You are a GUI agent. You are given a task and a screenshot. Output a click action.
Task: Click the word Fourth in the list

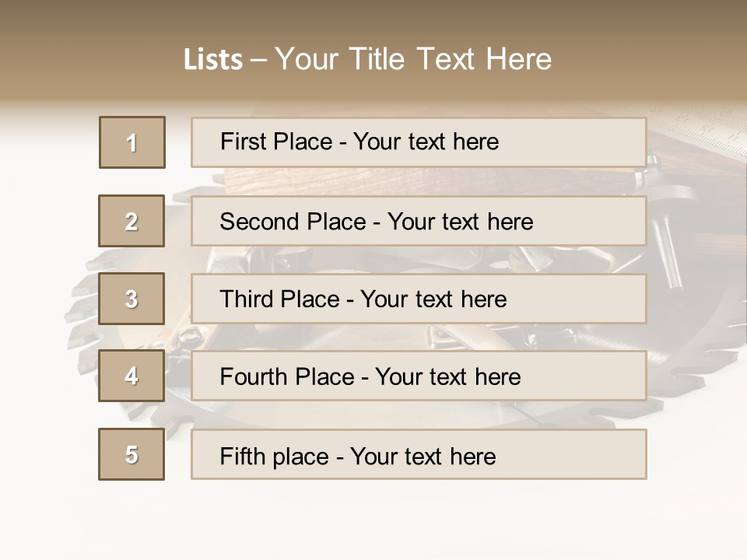(251, 377)
